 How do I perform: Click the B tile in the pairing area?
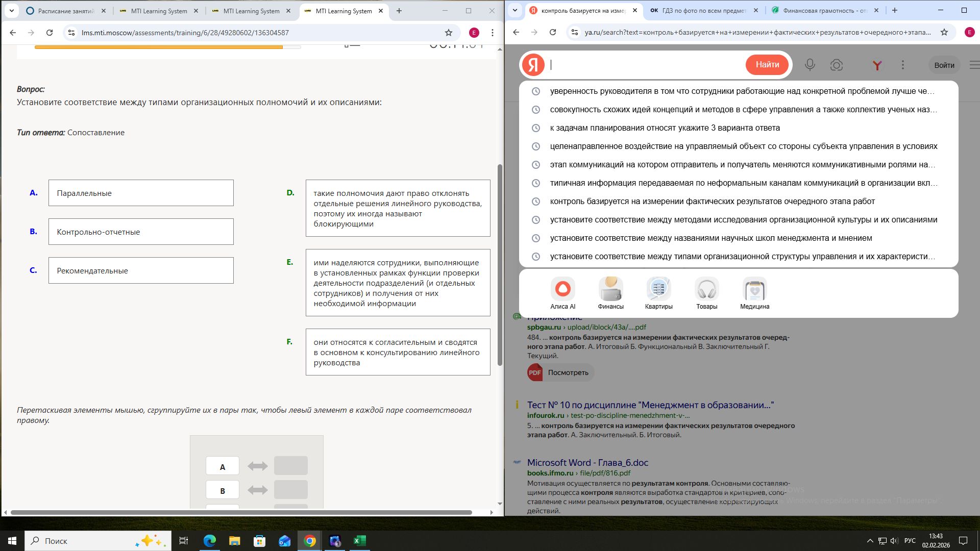[223, 490]
